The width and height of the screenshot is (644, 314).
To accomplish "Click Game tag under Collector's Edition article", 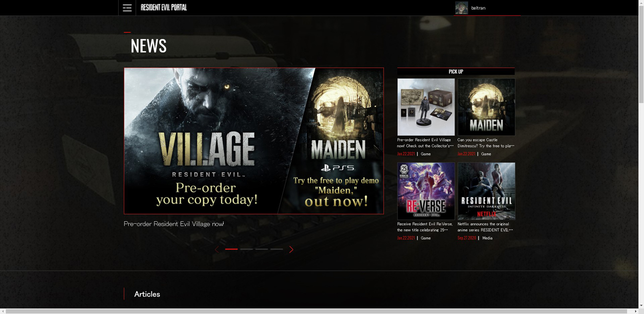I will tap(426, 154).
